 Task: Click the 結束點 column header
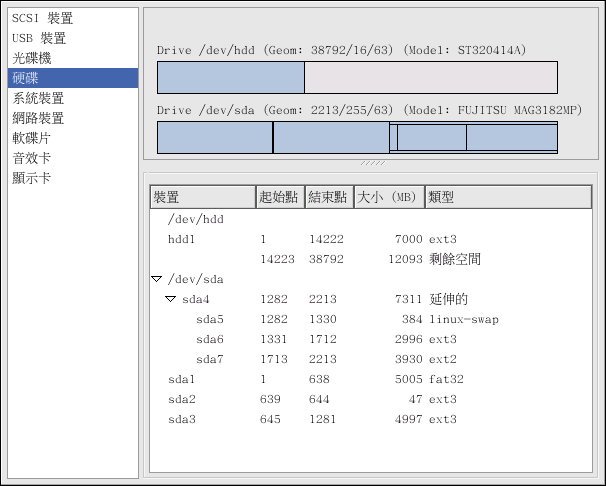click(329, 197)
